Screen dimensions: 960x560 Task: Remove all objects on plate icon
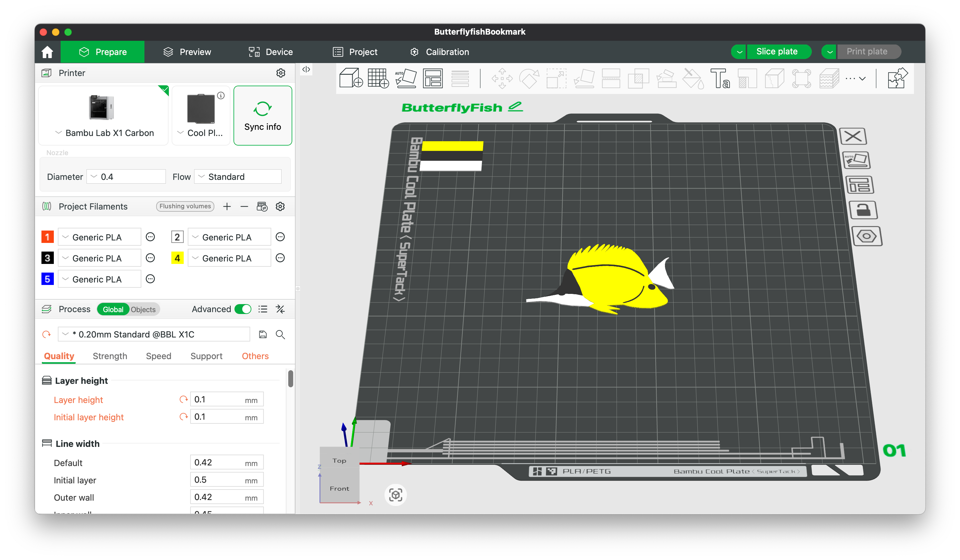(853, 136)
